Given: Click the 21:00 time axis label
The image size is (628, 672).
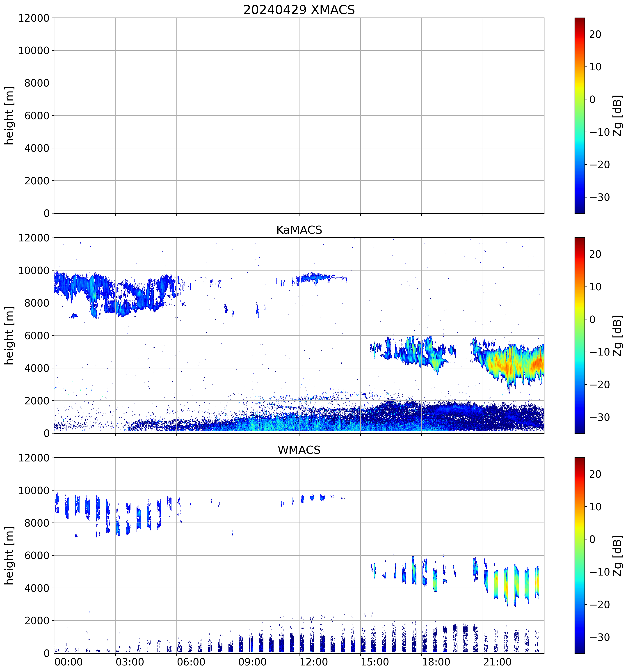Looking at the screenshot, I should click(x=497, y=662).
